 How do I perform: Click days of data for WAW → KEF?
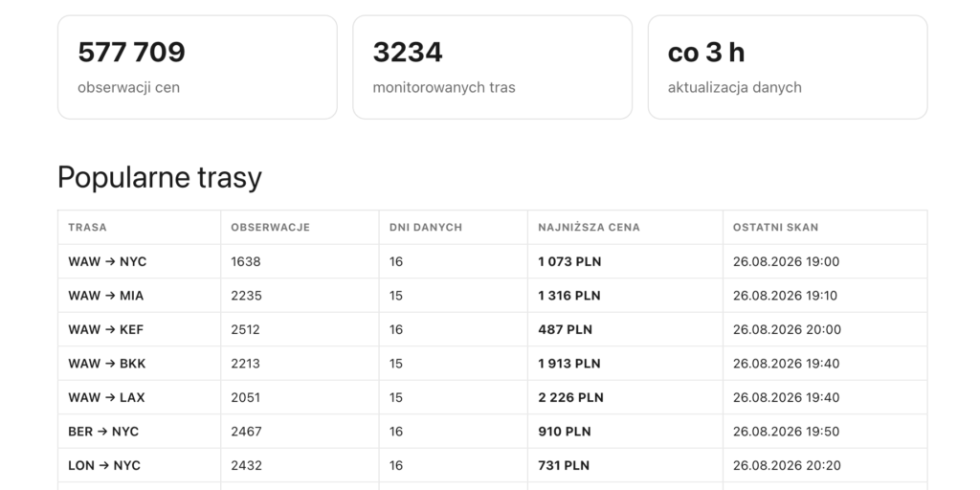coord(396,329)
